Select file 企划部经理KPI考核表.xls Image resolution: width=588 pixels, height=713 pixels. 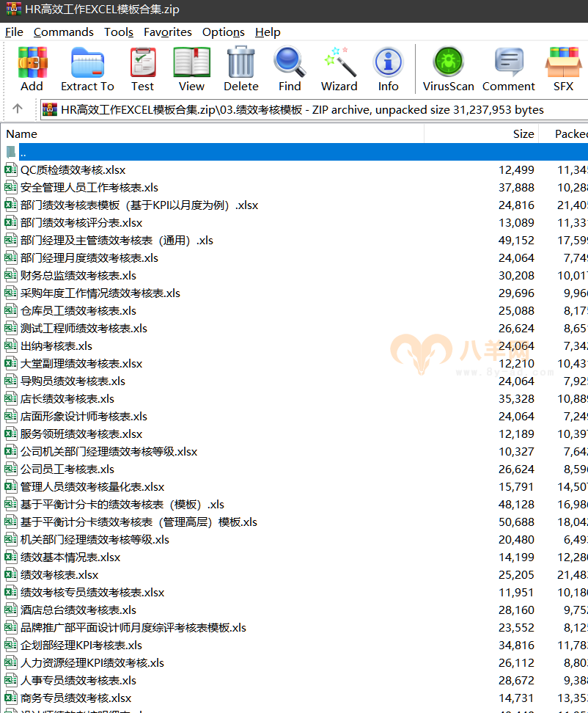coord(81,646)
